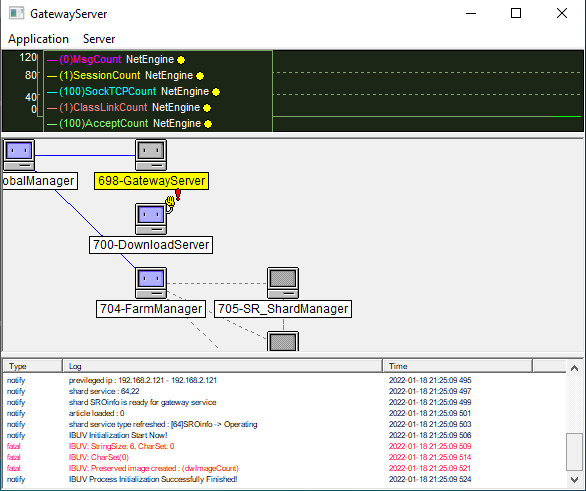Toggle the SessionCount yellow indicator dot
Image resolution: width=586 pixels, height=491 pixels.
[x=200, y=76]
